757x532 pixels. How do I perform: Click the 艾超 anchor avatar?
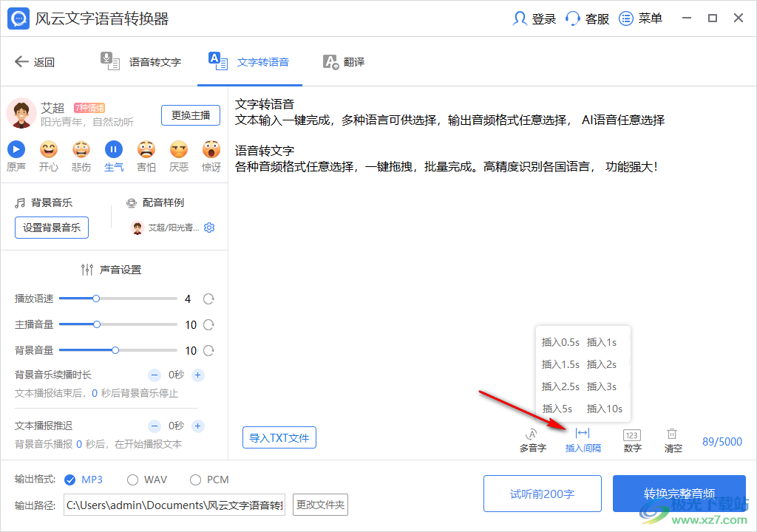coord(21,114)
